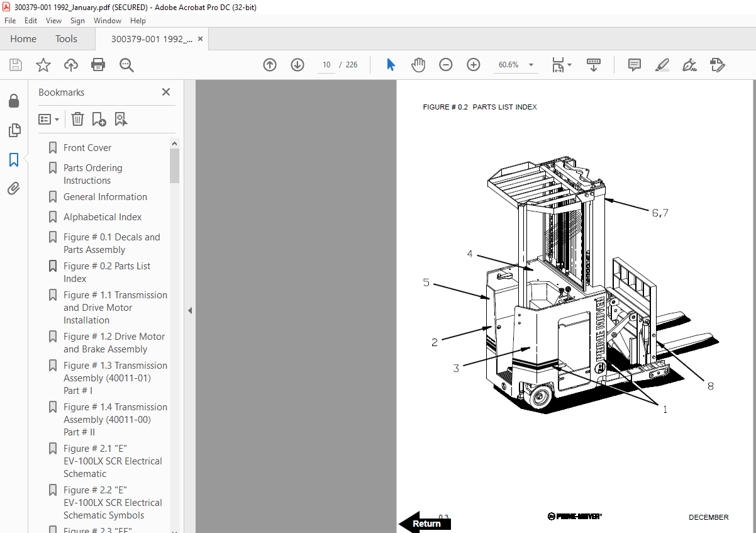Viewport: 756px width, 533px height.
Task: Zoom out with minus button
Action: pyautogui.click(x=446, y=65)
